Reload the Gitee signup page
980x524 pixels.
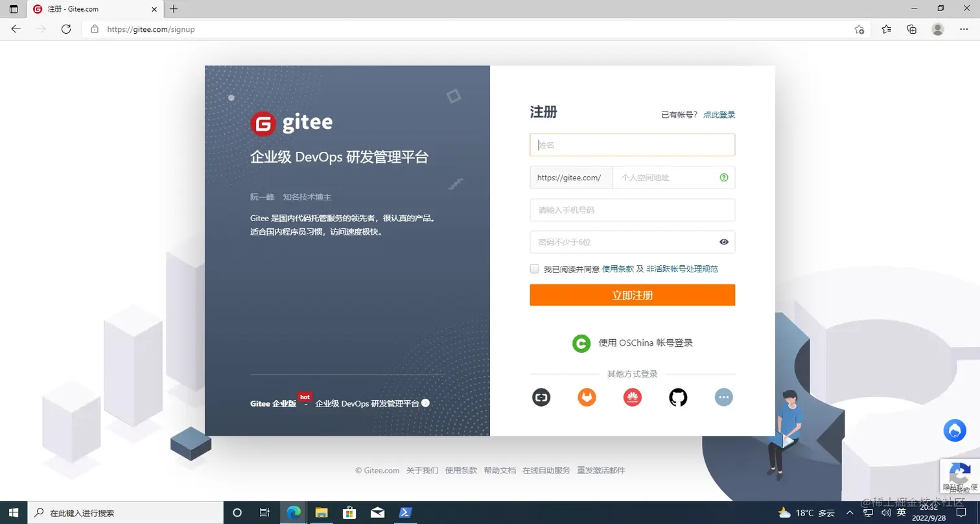point(65,29)
